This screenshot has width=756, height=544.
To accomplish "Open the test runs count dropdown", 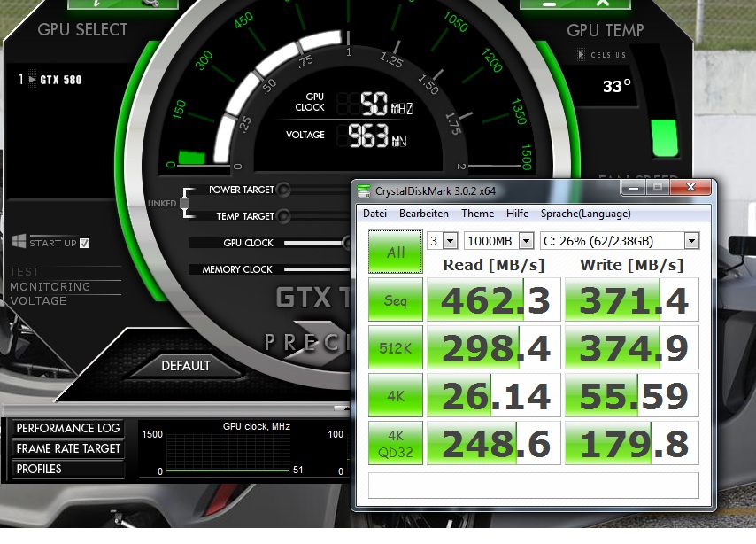I will [x=451, y=240].
